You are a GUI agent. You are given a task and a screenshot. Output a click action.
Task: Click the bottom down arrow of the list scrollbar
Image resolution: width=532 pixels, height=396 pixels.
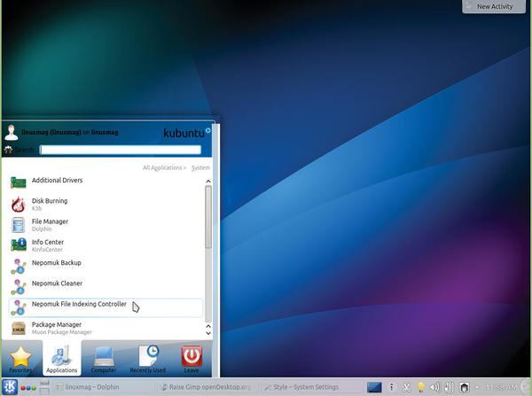[208, 333]
